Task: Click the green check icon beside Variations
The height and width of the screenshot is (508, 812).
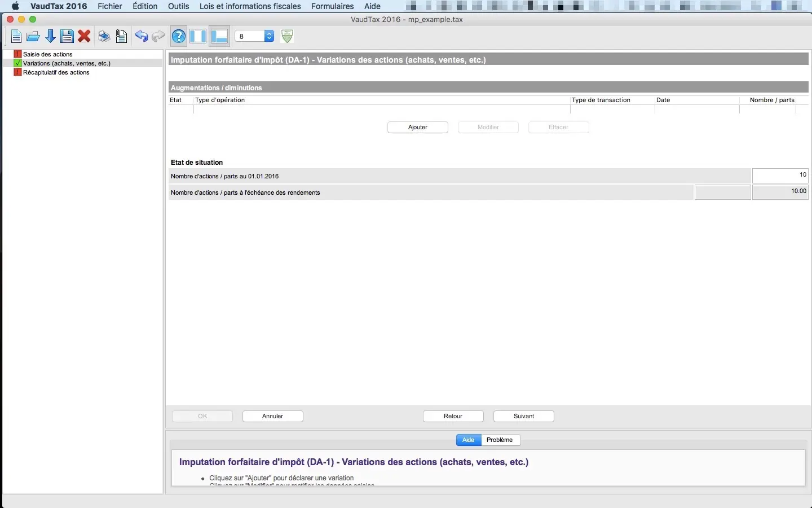Action: 17,63
